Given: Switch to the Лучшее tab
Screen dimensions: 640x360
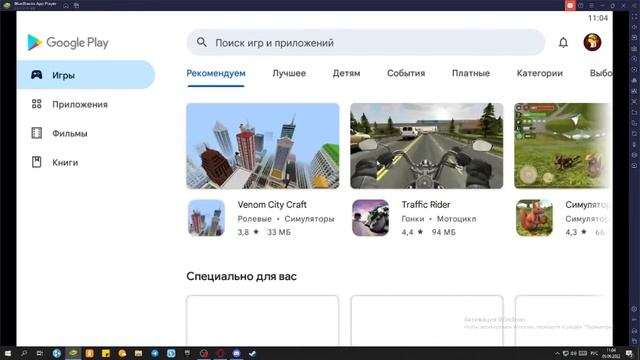Looking at the screenshot, I should pyautogui.click(x=289, y=73).
